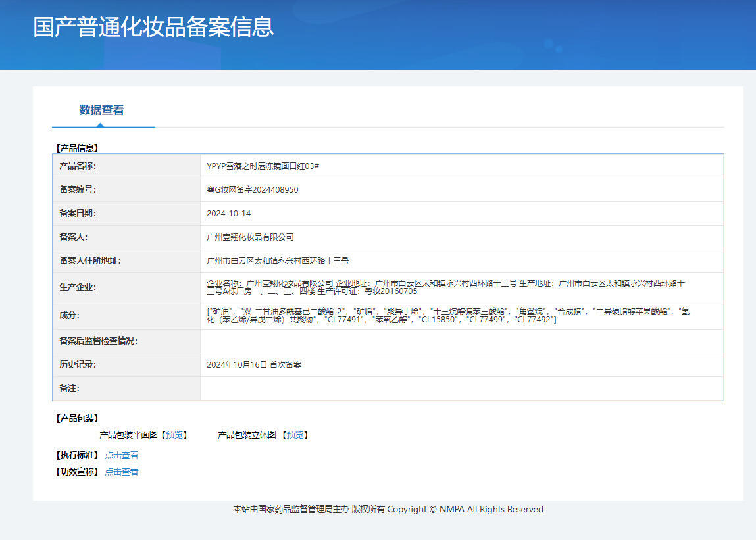Click the 备案日期 label
756x540 pixels.
coord(78,213)
